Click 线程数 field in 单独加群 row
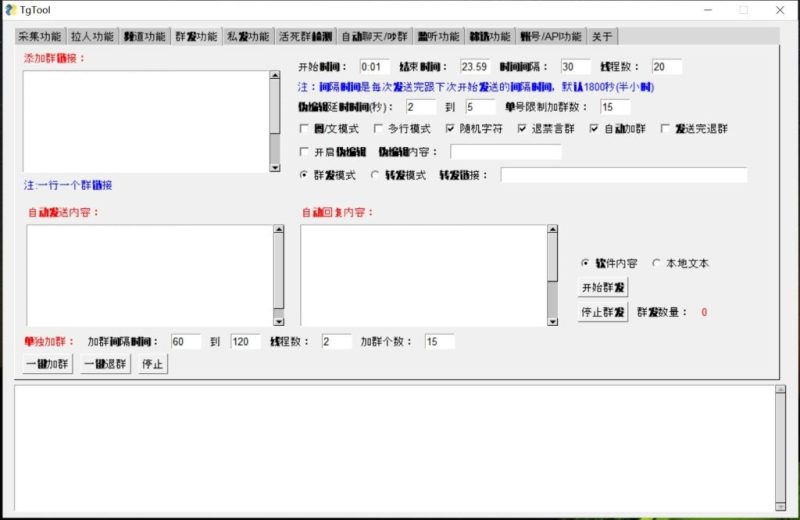Viewport: 800px width, 520px height. point(337,342)
